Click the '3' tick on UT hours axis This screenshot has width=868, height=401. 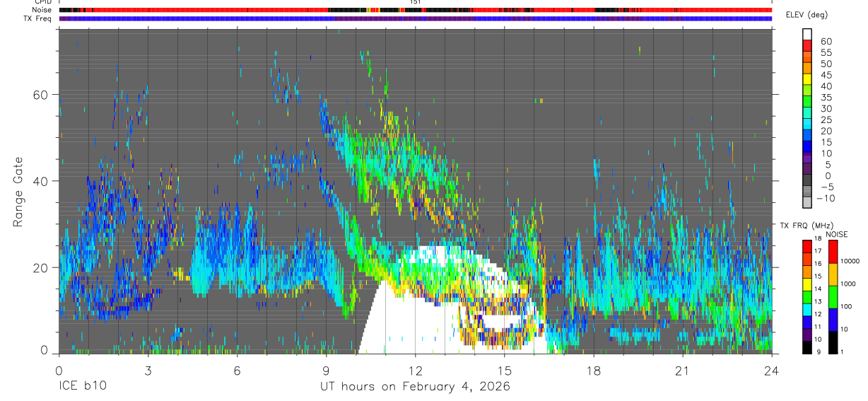click(x=148, y=370)
